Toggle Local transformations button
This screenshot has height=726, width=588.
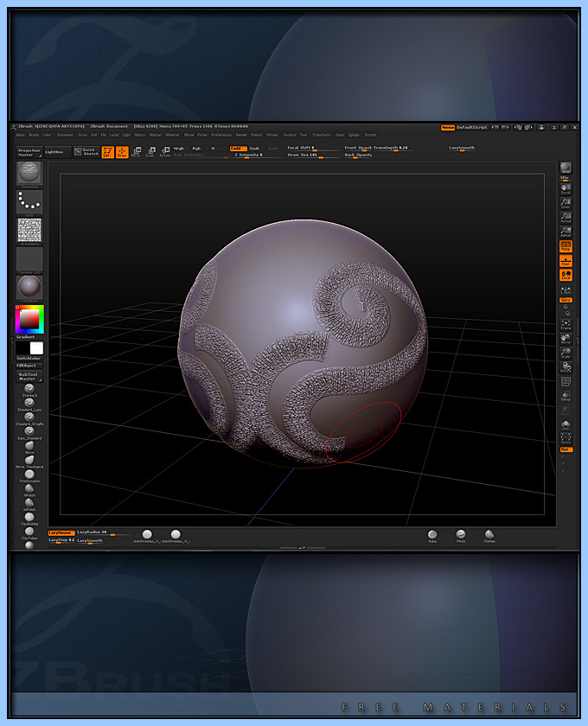tap(566, 275)
